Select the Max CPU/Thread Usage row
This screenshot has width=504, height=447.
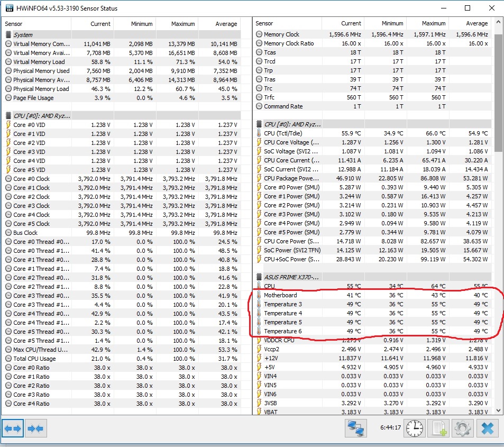[x=122, y=350]
